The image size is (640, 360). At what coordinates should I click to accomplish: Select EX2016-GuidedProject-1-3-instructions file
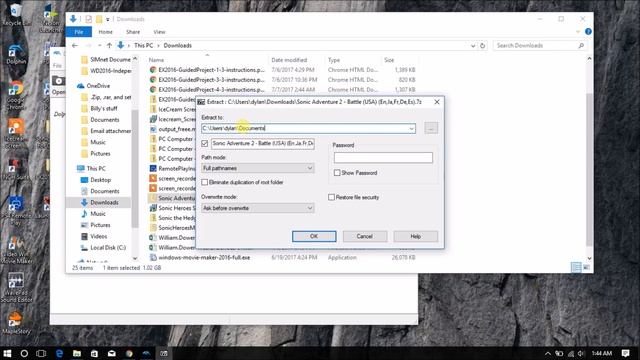[211, 70]
